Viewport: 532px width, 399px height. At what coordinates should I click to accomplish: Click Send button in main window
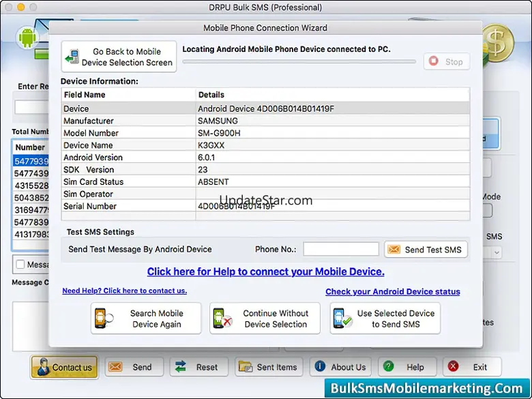click(134, 367)
